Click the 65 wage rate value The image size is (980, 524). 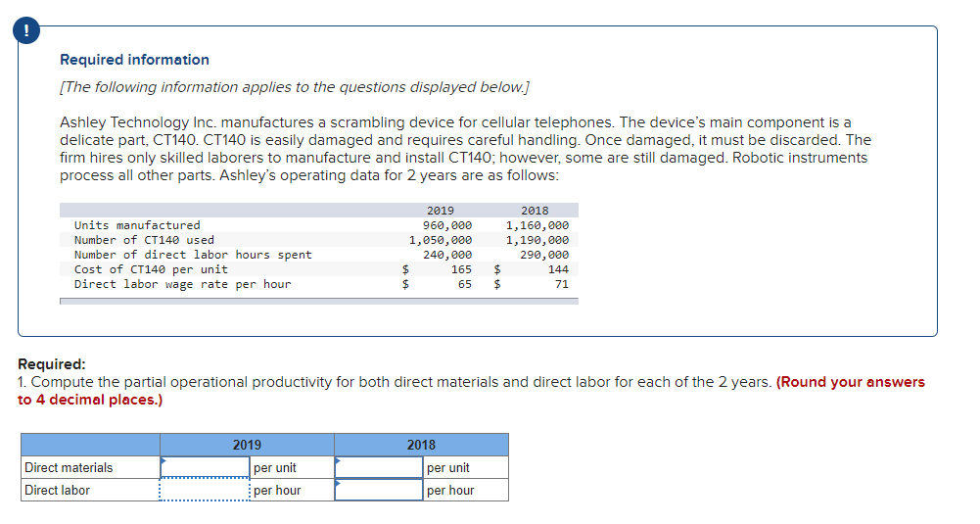tap(464, 284)
